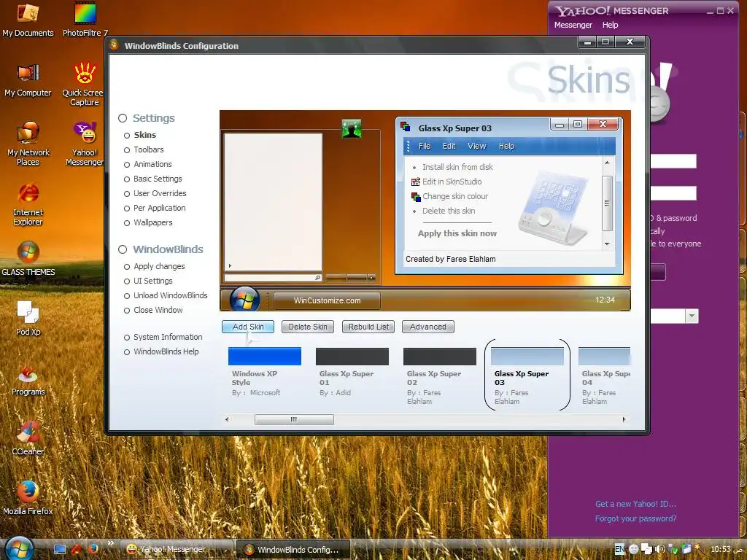Click the Edit in SkinStudio icon

(415, 182)
